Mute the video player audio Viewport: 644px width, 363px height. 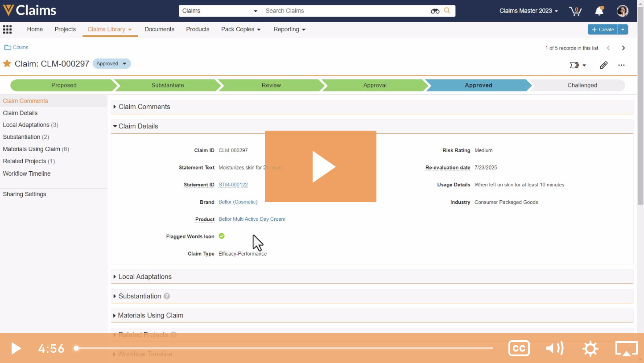(554, 348)
